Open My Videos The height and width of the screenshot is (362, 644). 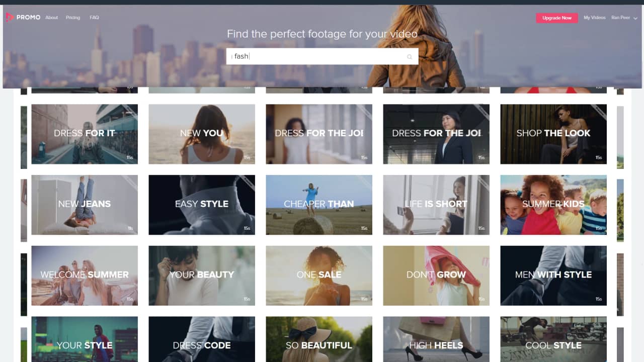click(595, 18)
